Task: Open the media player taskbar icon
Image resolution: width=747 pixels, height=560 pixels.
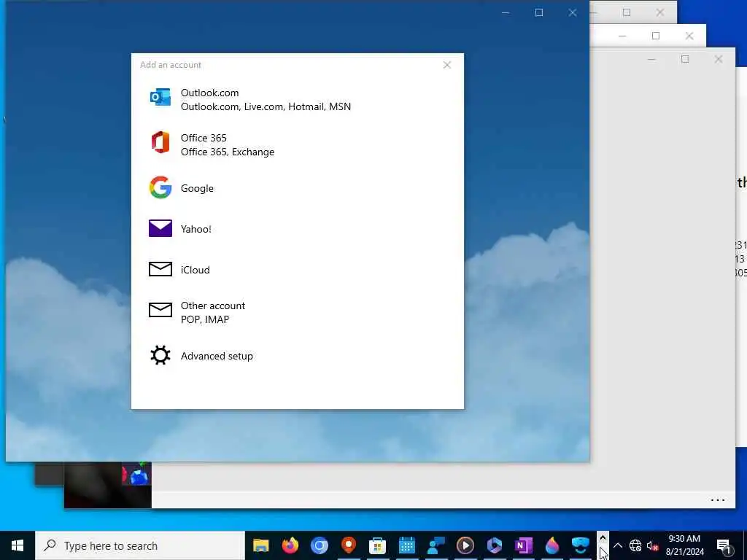Action: point(465,545)
